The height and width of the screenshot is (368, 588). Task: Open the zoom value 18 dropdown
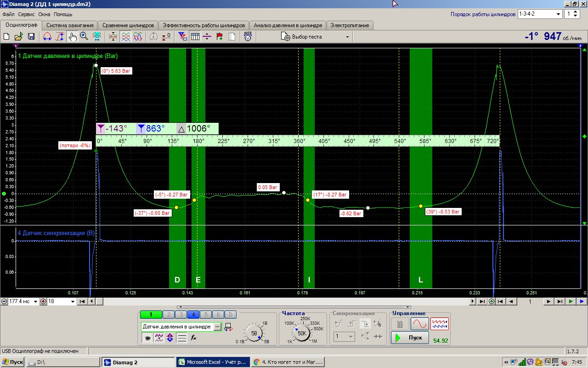(61, 301)
